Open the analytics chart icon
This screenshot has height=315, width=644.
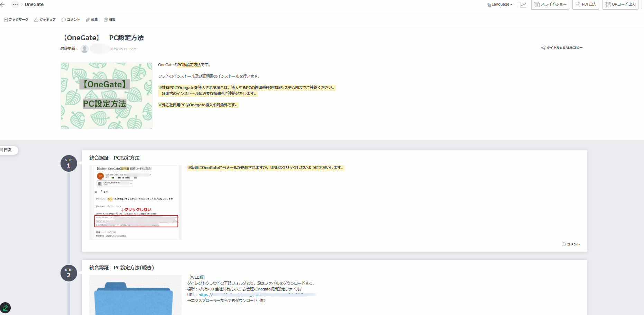(x=523, y=4)
